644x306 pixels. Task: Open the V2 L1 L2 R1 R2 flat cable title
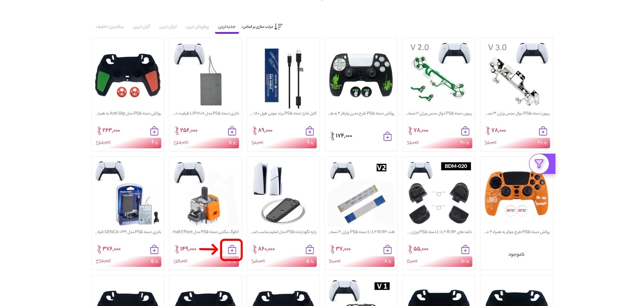click(361, 232)
